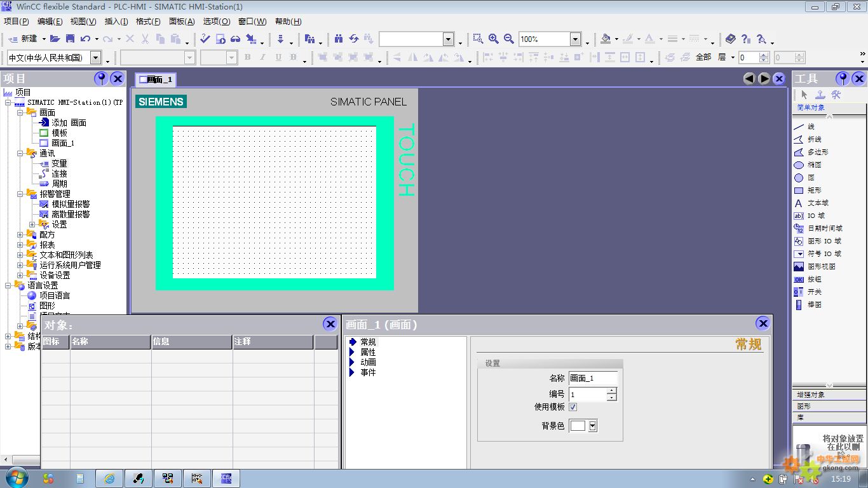This screenshot has width=868, height=488.
Task: Switch to the 画面_1 editor tab
Action: (156, 79)
